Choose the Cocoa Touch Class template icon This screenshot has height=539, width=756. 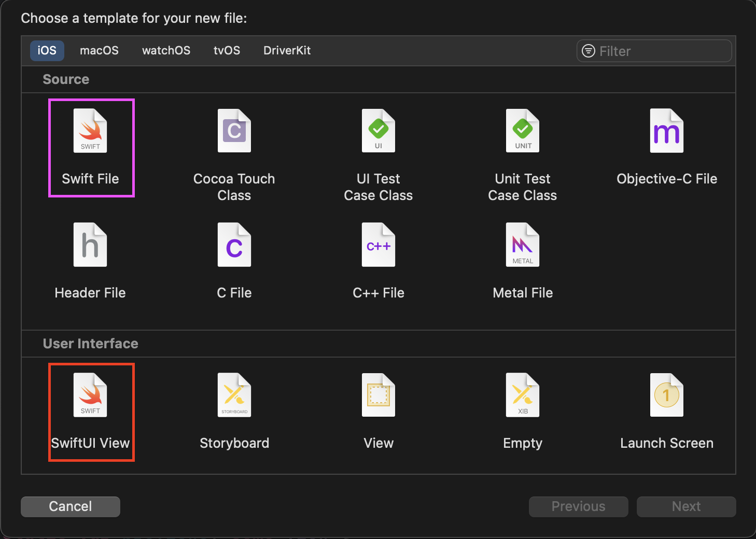click(x=234, y=131)
